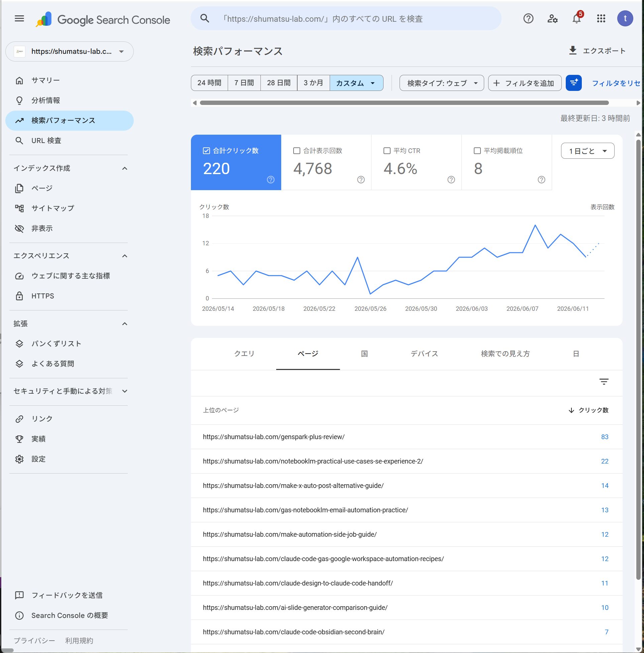Image resolution: width=644 pixels, height=653 pixels.
Task: Switch to 国 tab
Action: (x=364, y=354)
